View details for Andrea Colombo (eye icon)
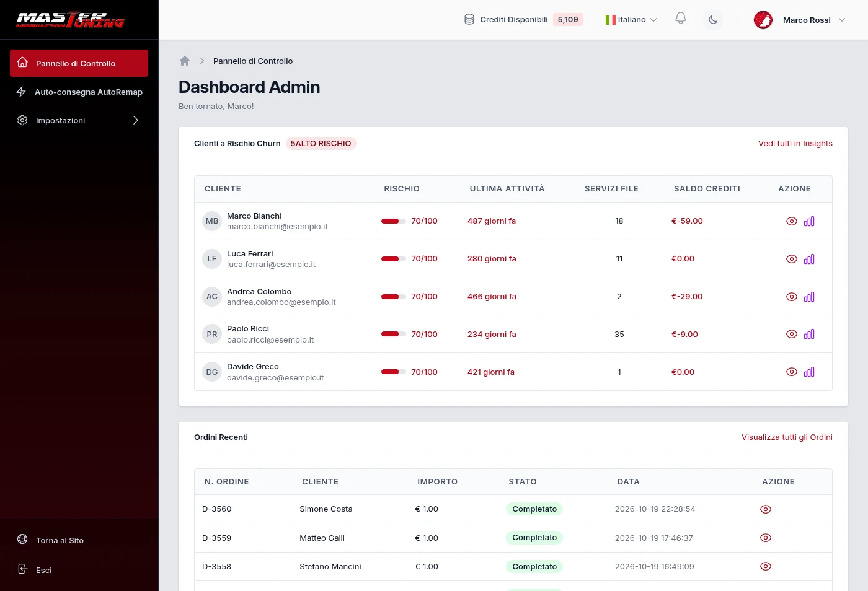 [792, 297]
